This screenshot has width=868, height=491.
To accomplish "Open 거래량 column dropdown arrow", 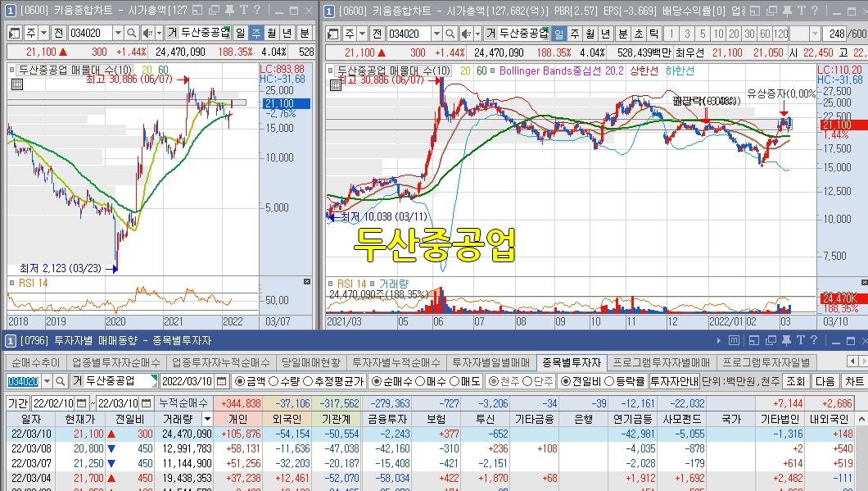I will [x=207, y=418].
